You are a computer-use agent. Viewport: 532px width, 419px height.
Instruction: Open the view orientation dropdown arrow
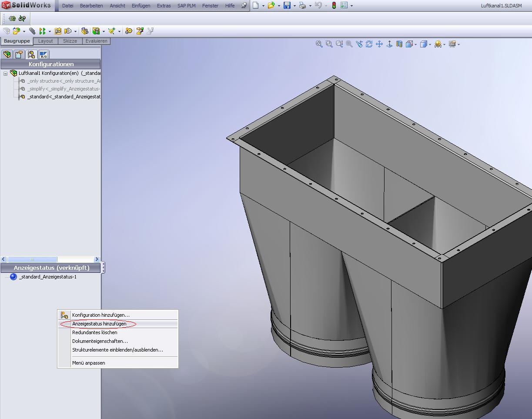click(416, 44)
